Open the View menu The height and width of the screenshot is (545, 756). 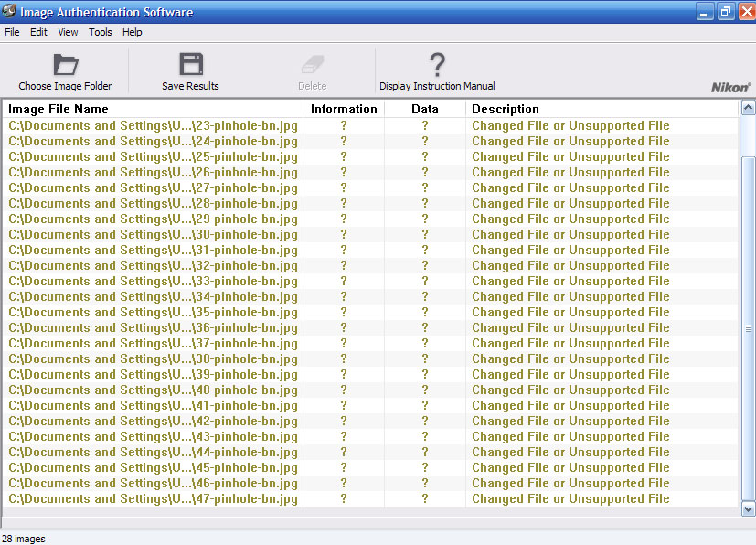[x=68, y=32]
